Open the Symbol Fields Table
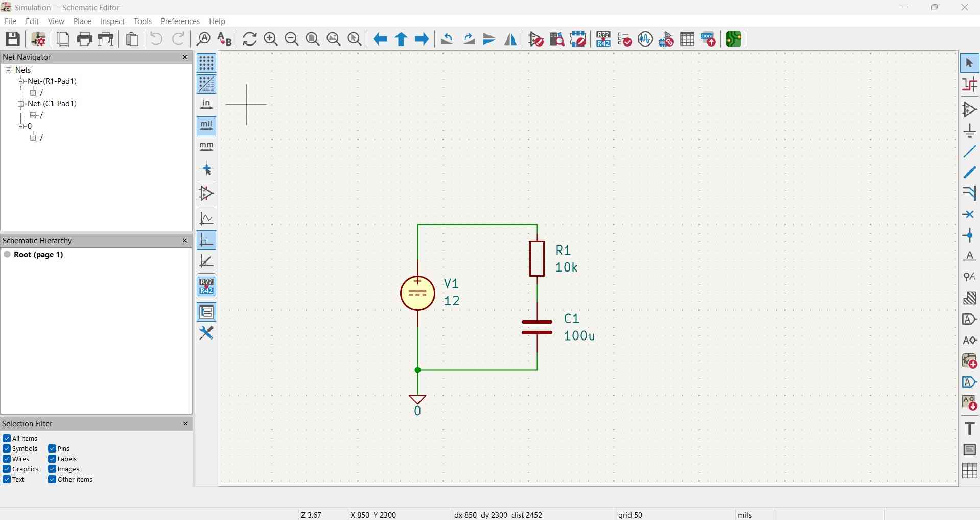980x520 pixels. [x=687, y=39]
